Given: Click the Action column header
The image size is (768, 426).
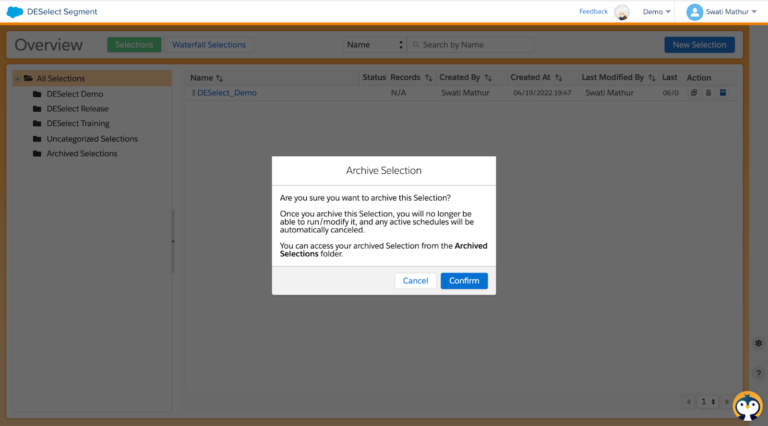Looking at the screenshot, I should [x=699, y=78].
